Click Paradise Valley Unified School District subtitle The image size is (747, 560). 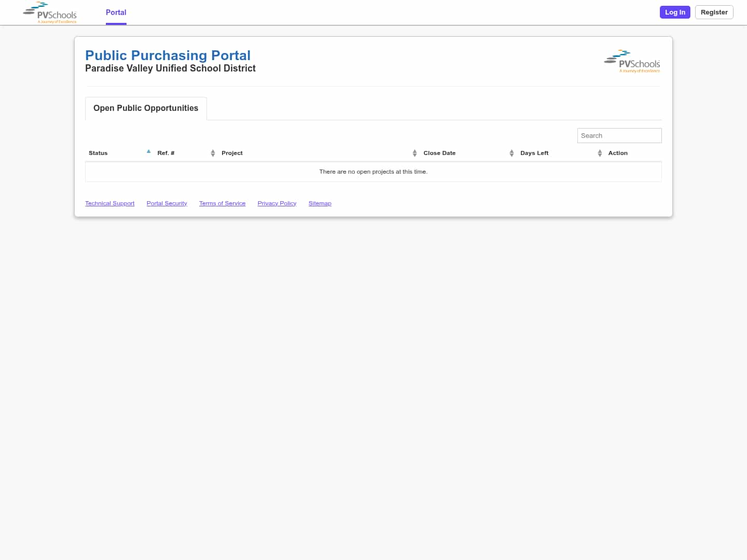(170, 68)
